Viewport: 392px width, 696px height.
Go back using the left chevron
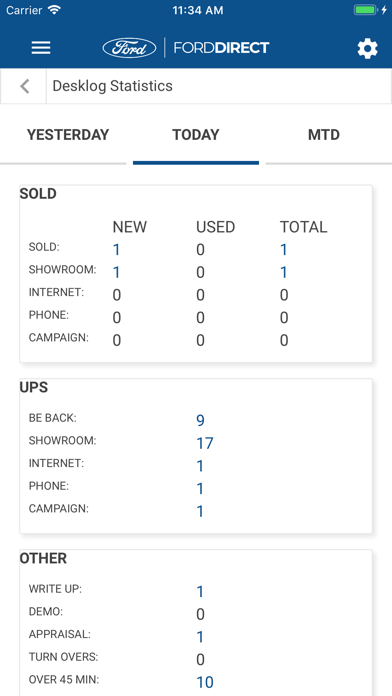point(25,86)
